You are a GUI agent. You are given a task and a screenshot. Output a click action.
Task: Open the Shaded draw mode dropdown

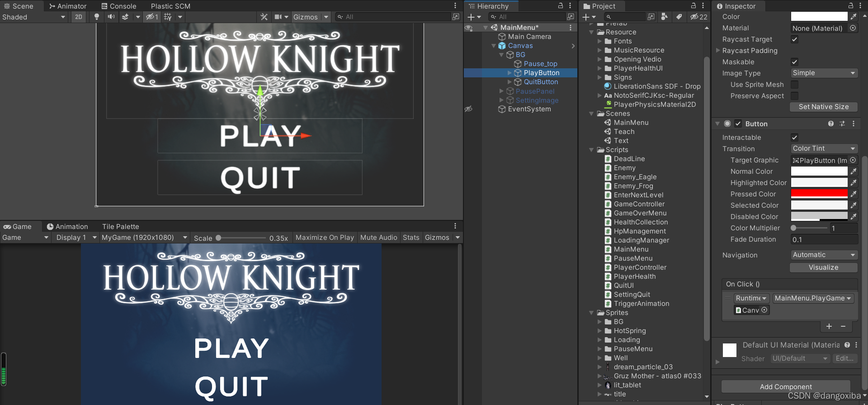(34, 17)
